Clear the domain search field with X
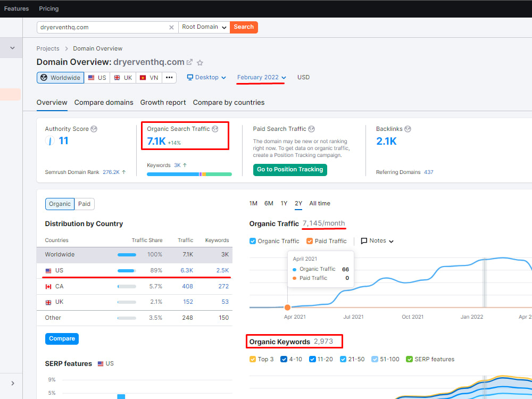532x399 pixels. tap(171, 28)
